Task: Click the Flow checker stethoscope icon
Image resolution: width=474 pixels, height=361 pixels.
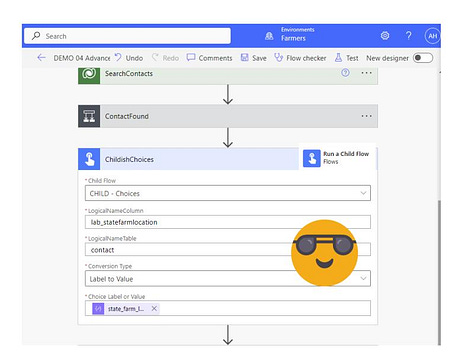Action: [278, 58]
